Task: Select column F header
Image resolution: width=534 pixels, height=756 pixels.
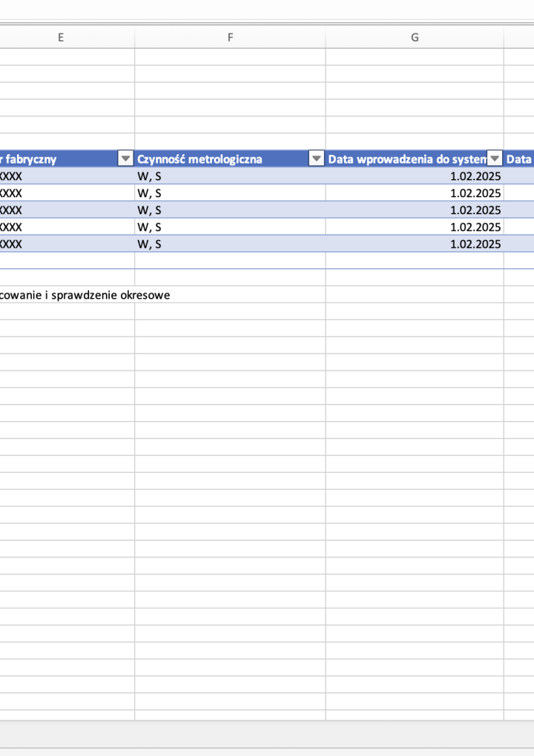Action: click(x=230, y=37)
